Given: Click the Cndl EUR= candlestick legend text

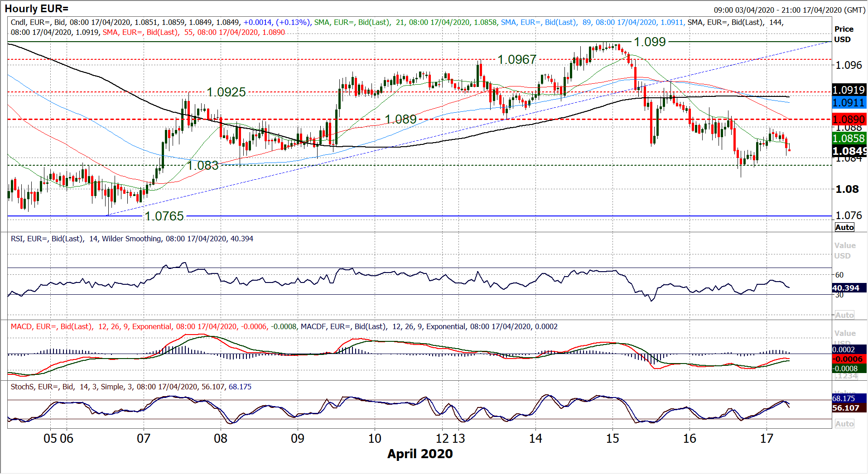Looking at the screenshot, I should tap(160, 22).
